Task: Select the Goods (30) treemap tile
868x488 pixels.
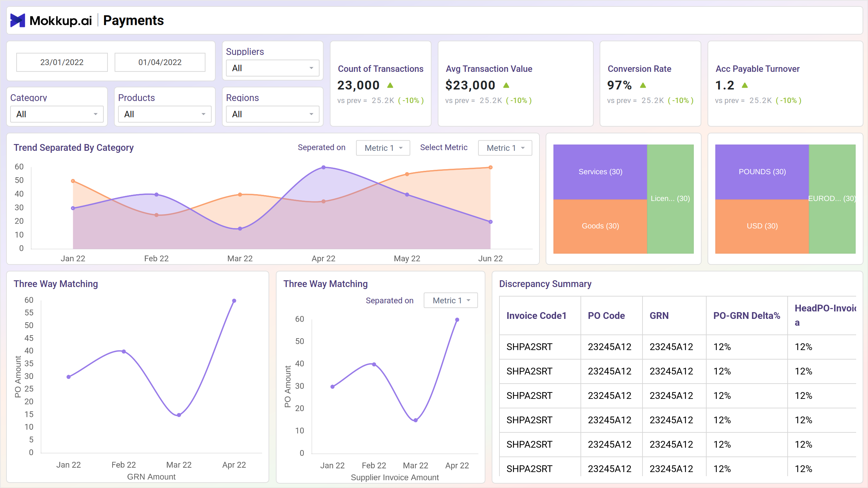Action: (x=600, y=226)
